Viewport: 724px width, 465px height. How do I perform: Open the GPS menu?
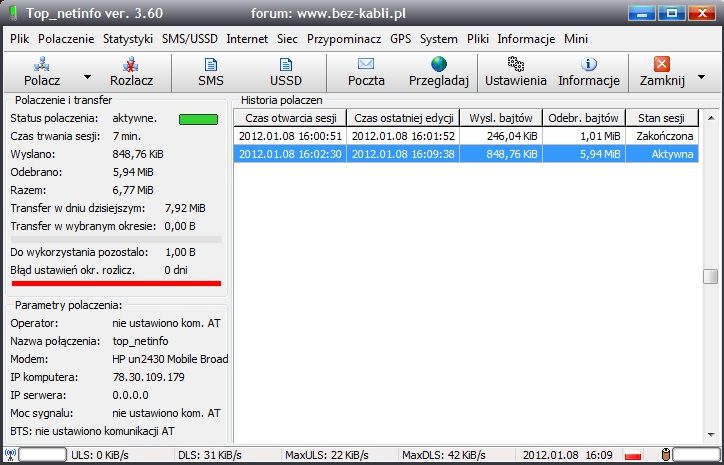coord(401,38)
